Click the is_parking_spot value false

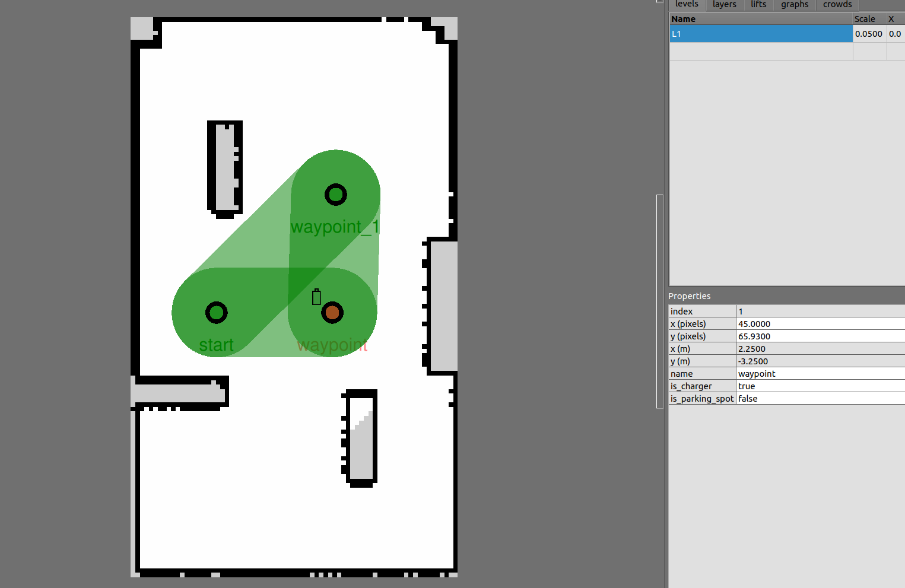tap(820, 398)
